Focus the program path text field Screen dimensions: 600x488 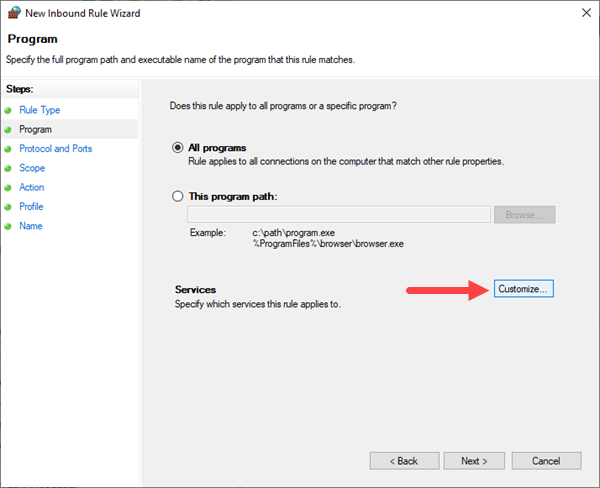click(x=339, y=215)
